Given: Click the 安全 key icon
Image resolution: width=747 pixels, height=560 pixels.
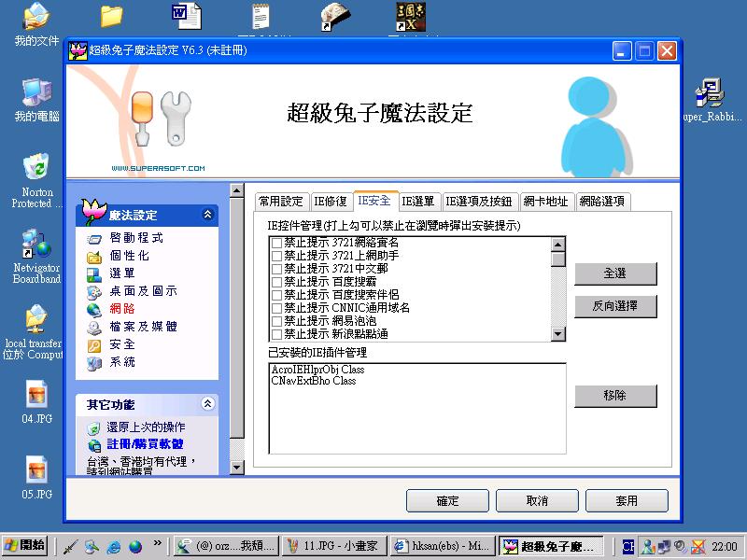Looking at the screenshot, I should click(94, 345).
